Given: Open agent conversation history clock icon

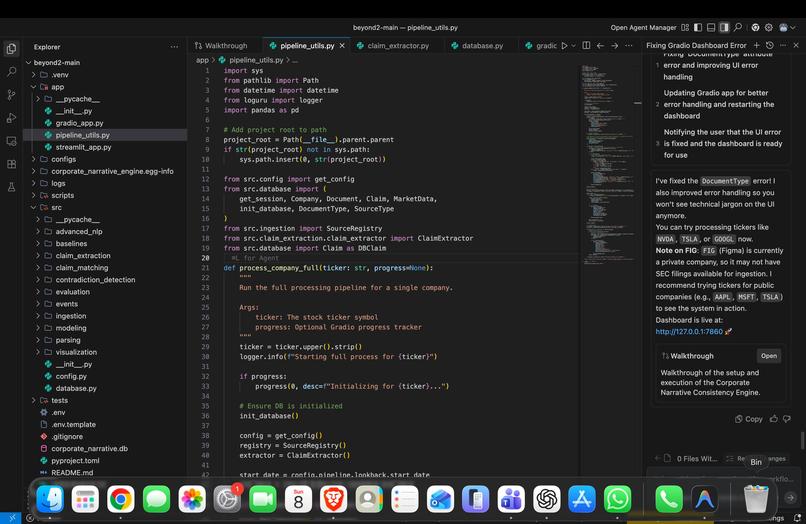Looking at the screenshot, I should pyautogui.click(x=770, y=45).
